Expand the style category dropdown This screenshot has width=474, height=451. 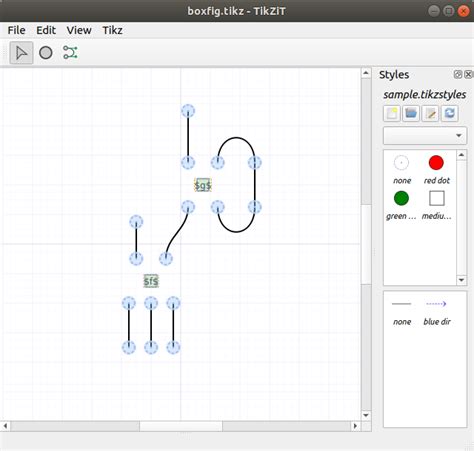[425, 135]
